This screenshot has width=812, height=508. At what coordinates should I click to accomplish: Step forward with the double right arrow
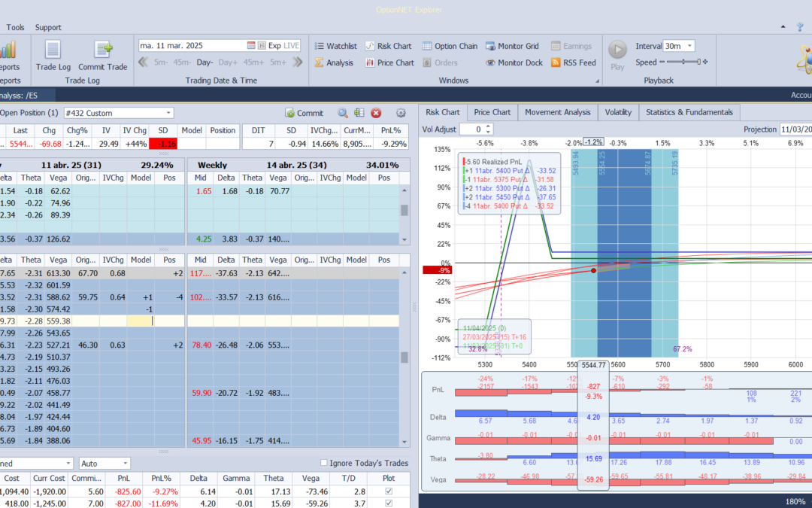coord(297,62)
